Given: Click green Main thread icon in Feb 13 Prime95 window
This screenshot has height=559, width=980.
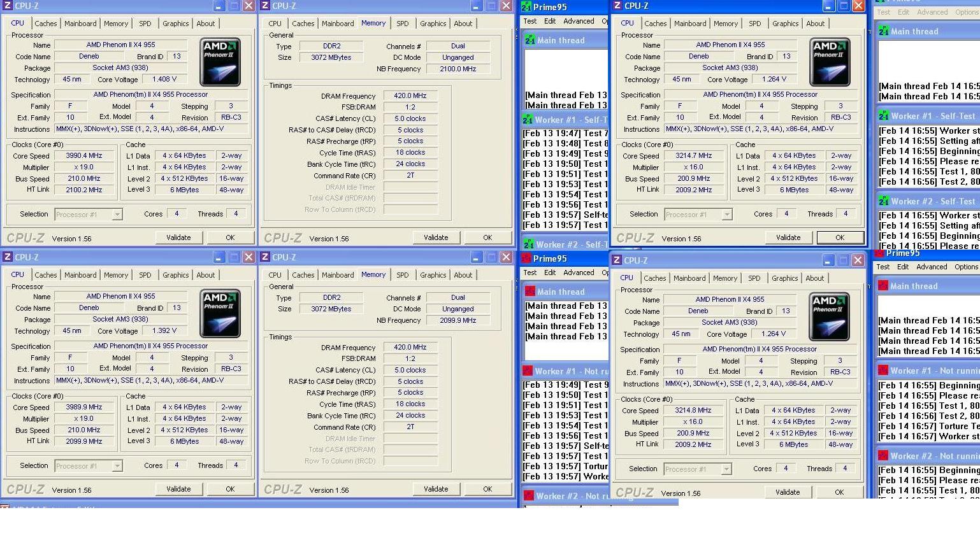Looking at the screenshot, I should (x=530, y=40).
